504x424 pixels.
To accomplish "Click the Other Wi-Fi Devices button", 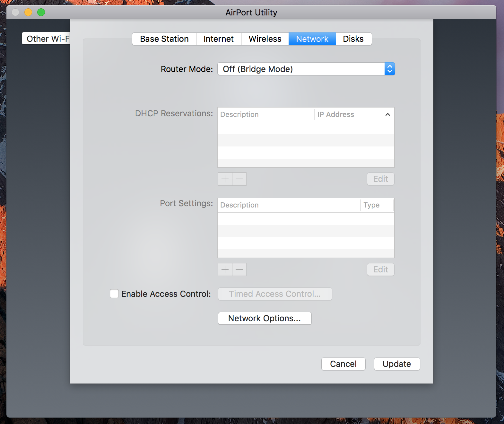I will (46, 39).
